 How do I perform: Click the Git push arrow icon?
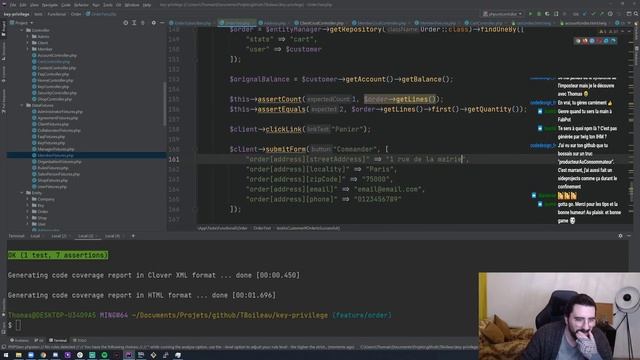click(x=602, y=14)
